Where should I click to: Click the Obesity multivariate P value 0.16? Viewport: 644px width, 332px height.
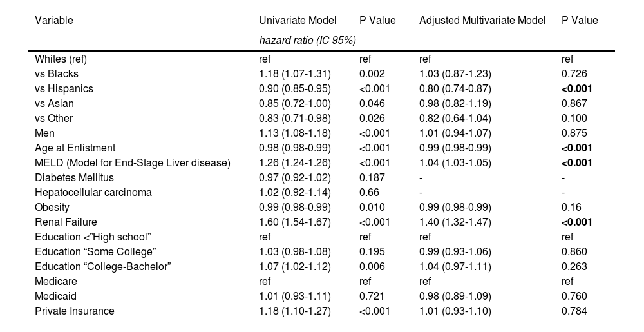(571, 207)
